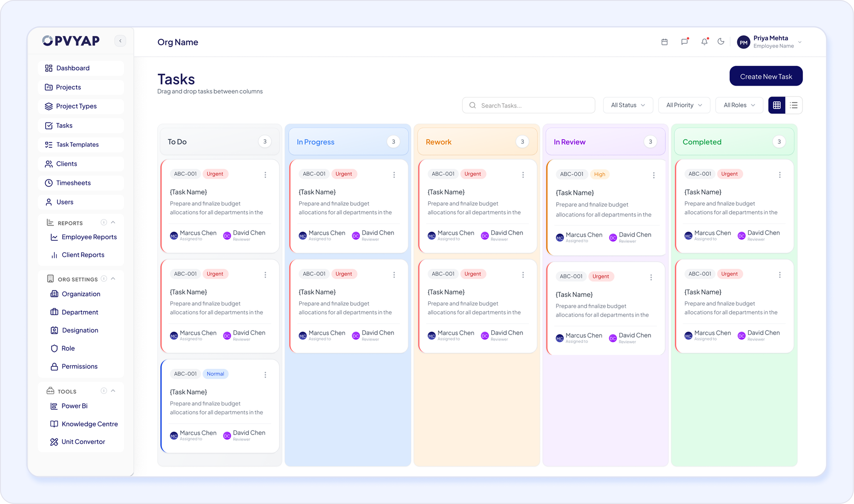
Task: Open Employee Reports link
Action: click(84, 237)
